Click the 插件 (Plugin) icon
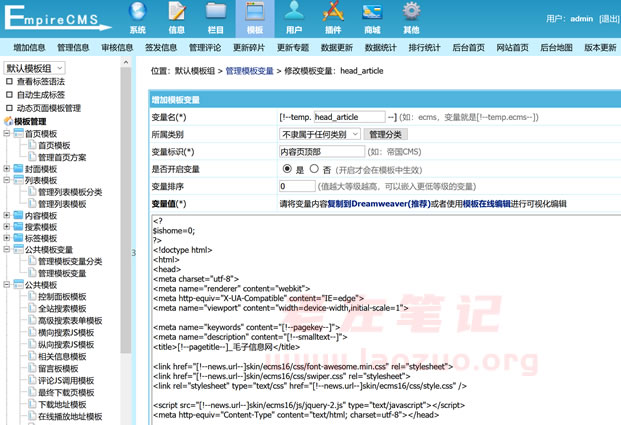Screen dimensions: 621x425 332,17
